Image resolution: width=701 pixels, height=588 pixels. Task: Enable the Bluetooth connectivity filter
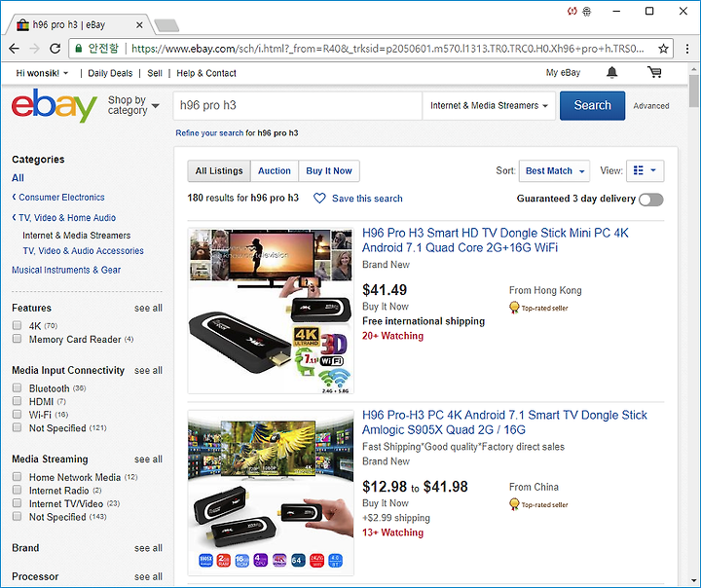[17, 387]
